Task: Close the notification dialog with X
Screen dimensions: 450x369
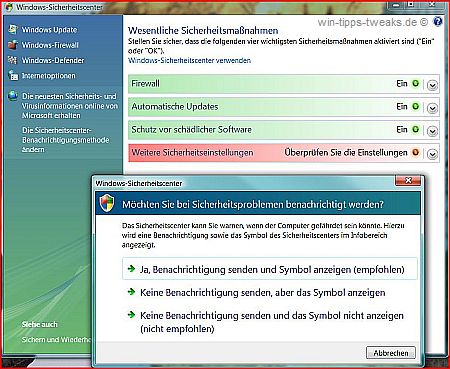Action: 408,180
